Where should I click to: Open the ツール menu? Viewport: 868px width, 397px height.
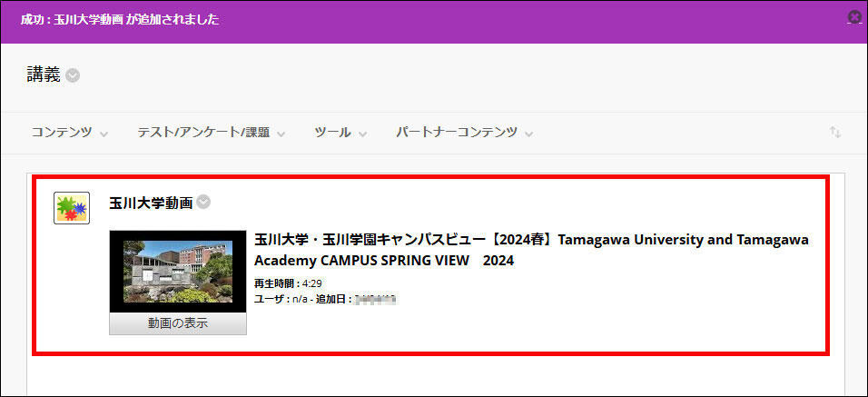click(x=340, y=133)
